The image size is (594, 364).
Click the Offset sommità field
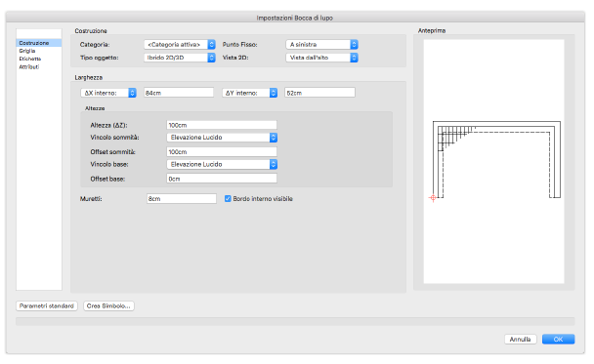click(222, 151)
